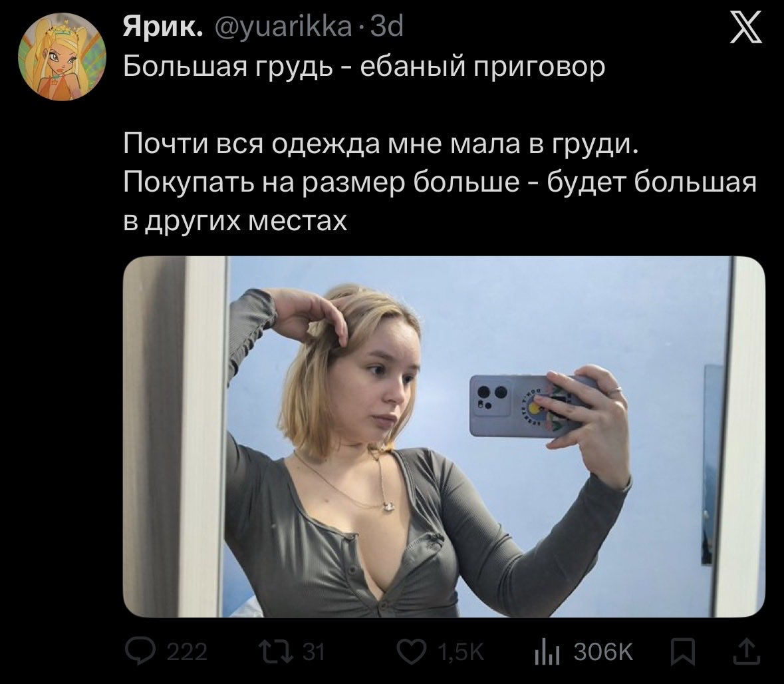Screen dimensions: 784x684
Task: Click the phone shown in the photo
Action: click(525, 406)
